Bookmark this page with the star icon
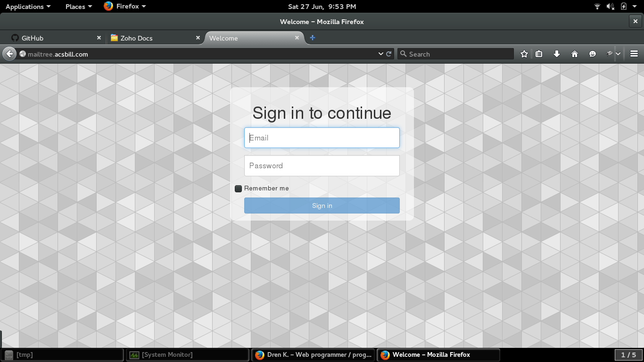The image size is (644, 362). point(524,54)
